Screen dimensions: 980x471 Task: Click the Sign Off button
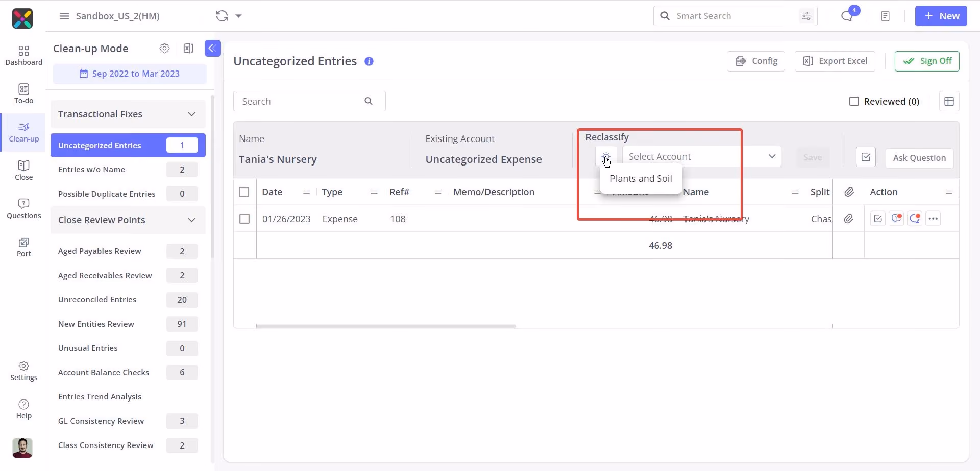click(927, 61)
